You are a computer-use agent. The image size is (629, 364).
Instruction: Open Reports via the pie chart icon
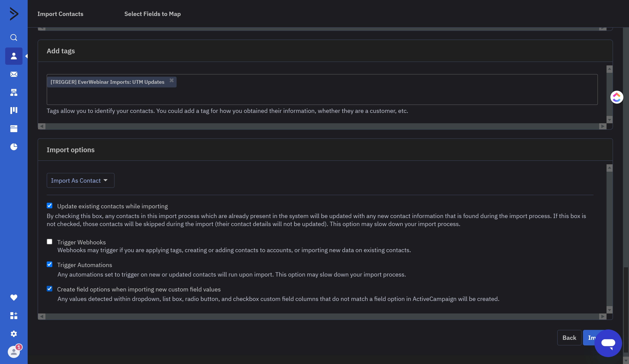(x=14, y=147)
